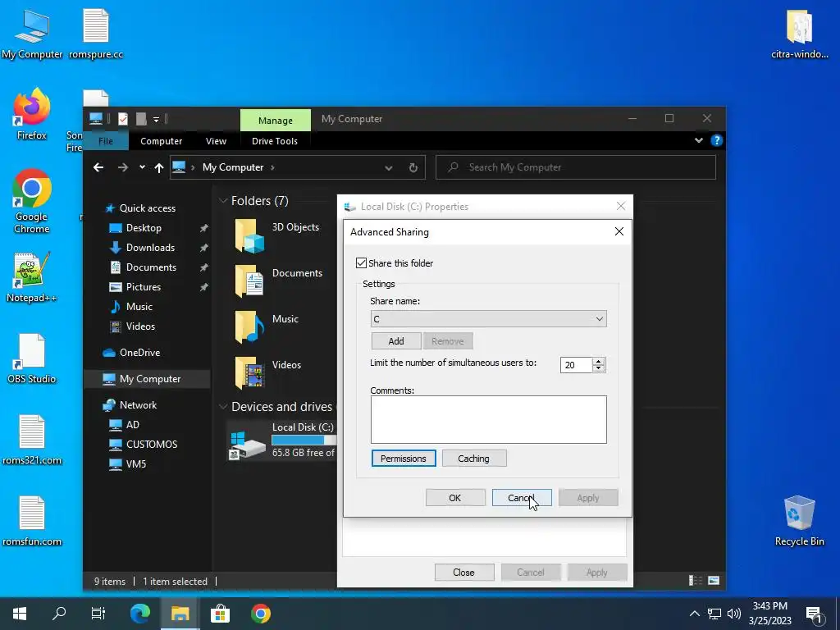Open the Recycle Bin
840x630 pixels.
click(x=799, y=521)
